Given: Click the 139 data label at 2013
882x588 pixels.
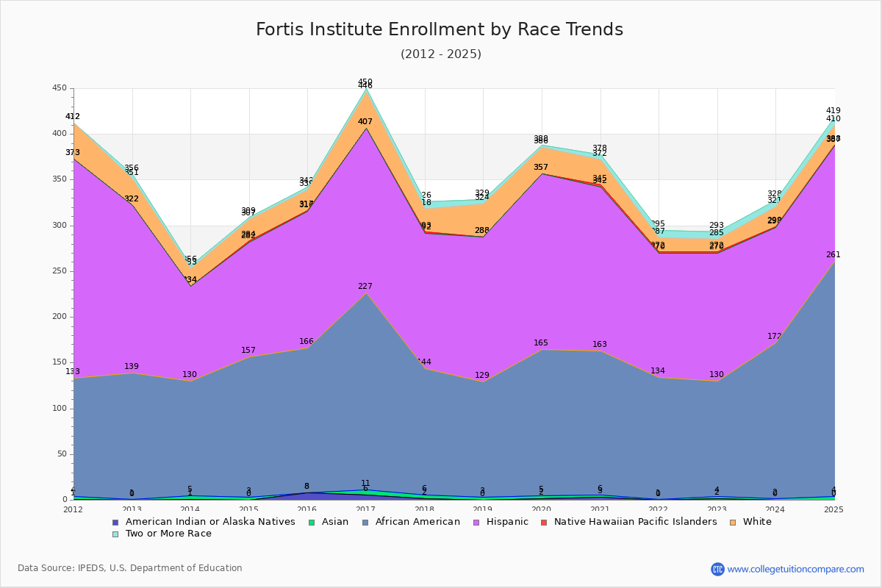Looking at the screenshot, I should pyautogui.click(x=132, y=367).
